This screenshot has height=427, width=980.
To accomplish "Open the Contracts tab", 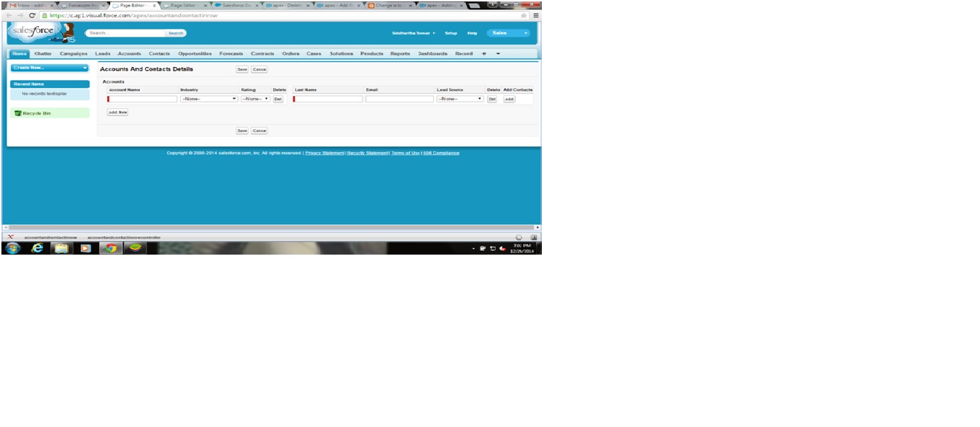I will point(262,53).
